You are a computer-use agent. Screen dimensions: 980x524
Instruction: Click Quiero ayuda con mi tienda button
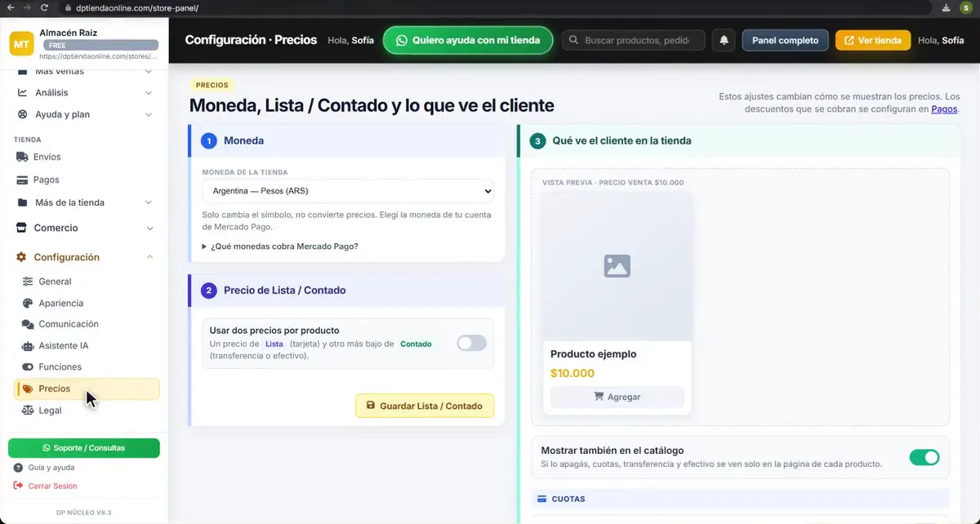click(x=467, y=40)
